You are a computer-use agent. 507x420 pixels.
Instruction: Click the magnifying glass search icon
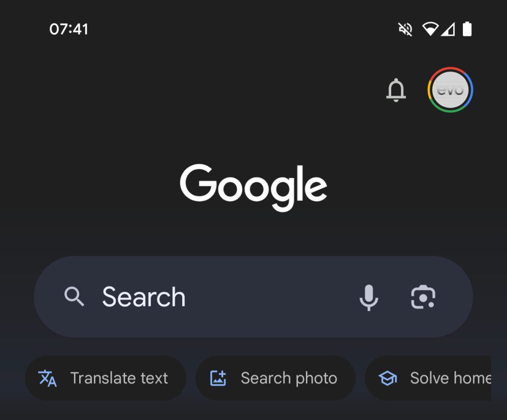[74, 297]
